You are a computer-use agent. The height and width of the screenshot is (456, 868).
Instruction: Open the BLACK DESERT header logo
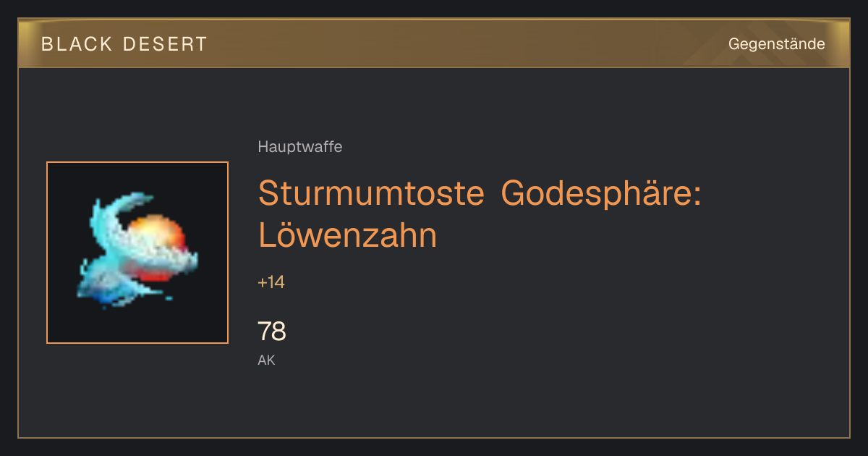click(x=124, y=44)
